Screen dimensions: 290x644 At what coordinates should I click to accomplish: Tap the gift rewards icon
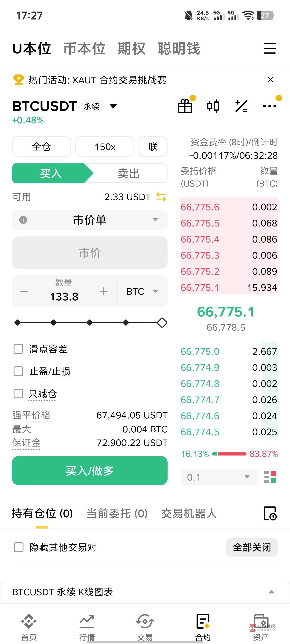185,106
